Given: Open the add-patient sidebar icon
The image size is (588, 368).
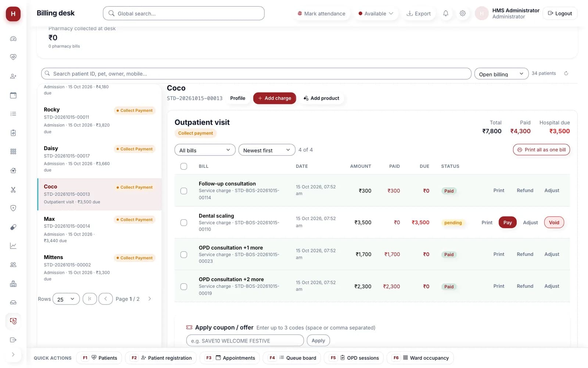Looking at the screenshot, I should [x=13, y=76].
